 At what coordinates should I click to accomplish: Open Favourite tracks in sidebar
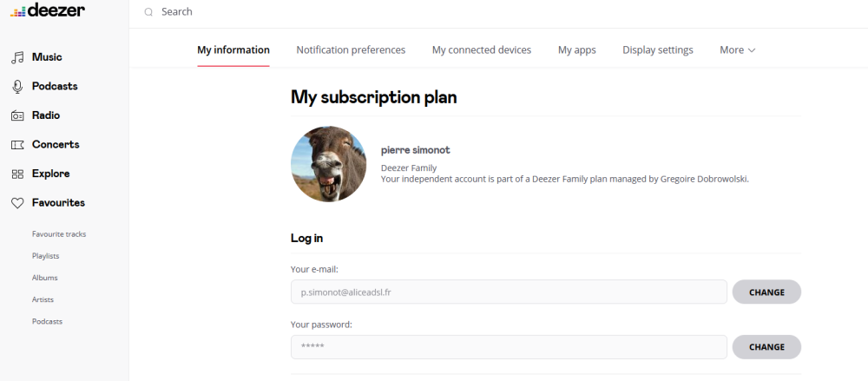[x=59, y=234]
